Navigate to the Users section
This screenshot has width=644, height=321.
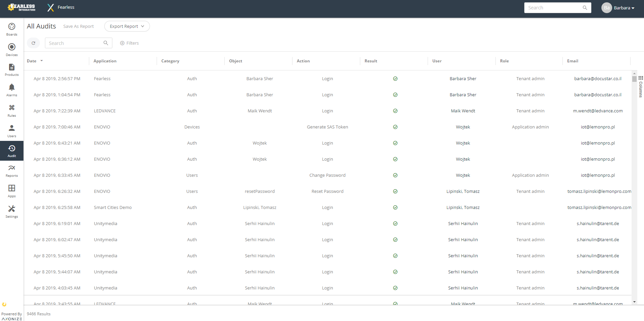[x=12, y=130]
